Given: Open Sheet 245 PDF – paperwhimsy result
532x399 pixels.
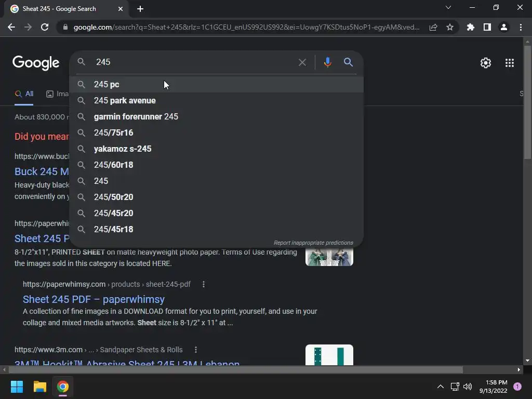Looking at the screenshot, I should (94, 299).
